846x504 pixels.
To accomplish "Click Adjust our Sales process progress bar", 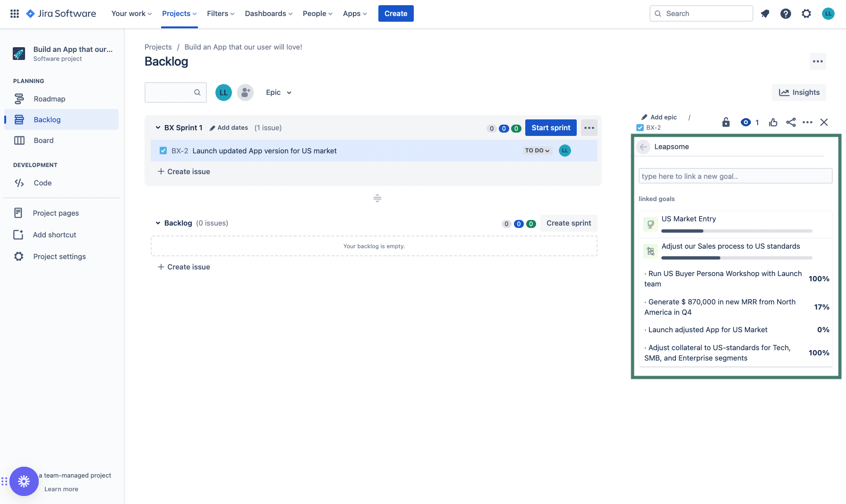I will (737, 258).
